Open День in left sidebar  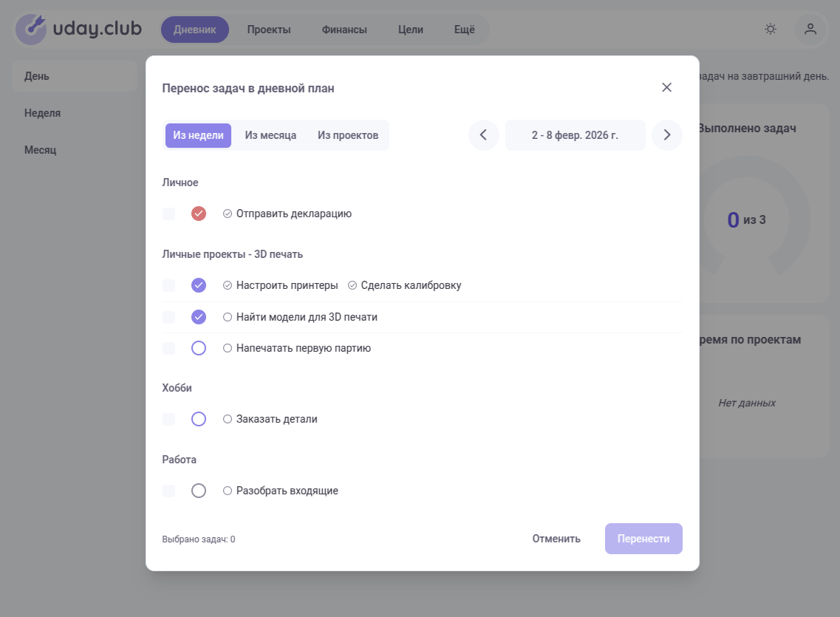pyautogui.click(x=75, y=76)
